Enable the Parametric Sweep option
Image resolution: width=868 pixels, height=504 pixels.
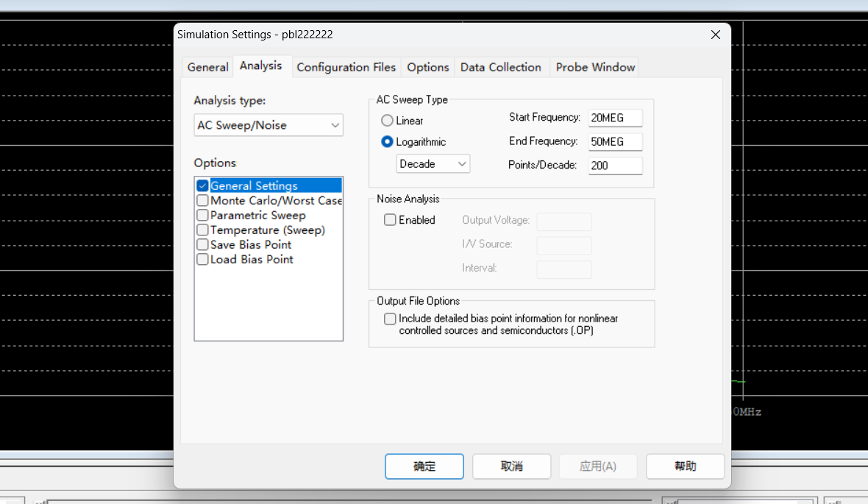pyautogui.click(x=202, y=215)
